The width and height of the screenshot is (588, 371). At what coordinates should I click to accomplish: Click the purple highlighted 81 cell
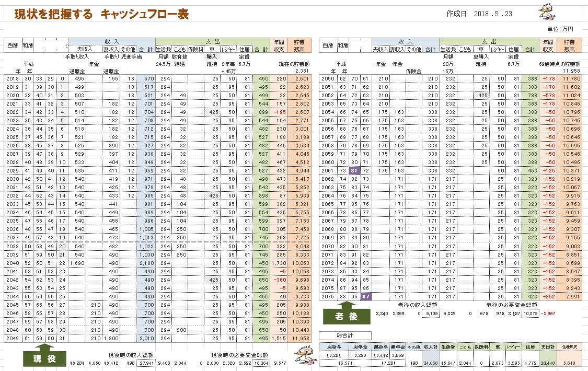[x=355, y=171]
